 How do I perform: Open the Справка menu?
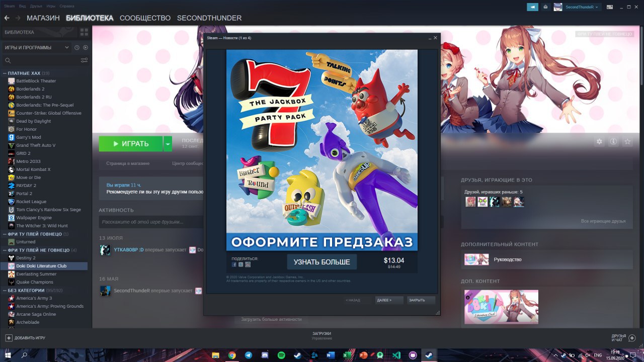pos(67,6)
